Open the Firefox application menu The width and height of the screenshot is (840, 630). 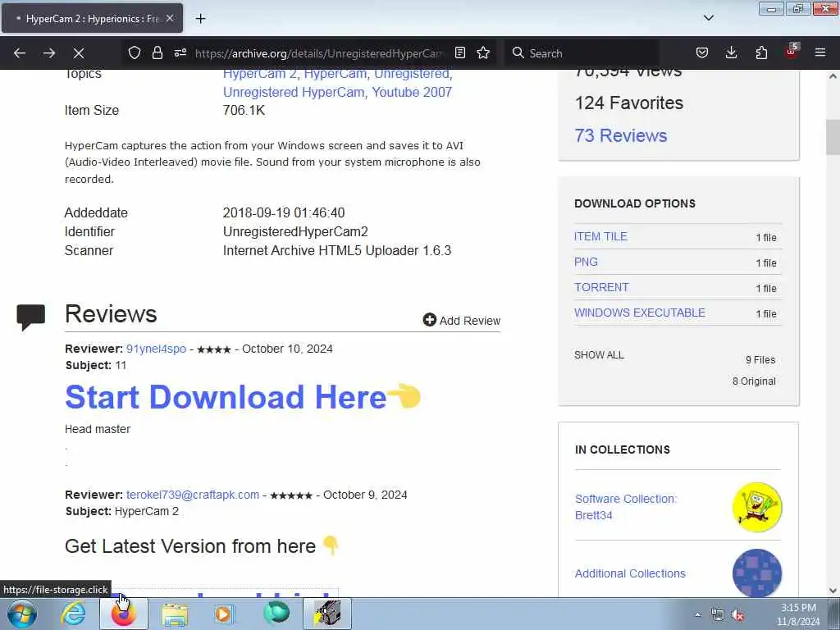pyautogui.click(x=820, y=52)
